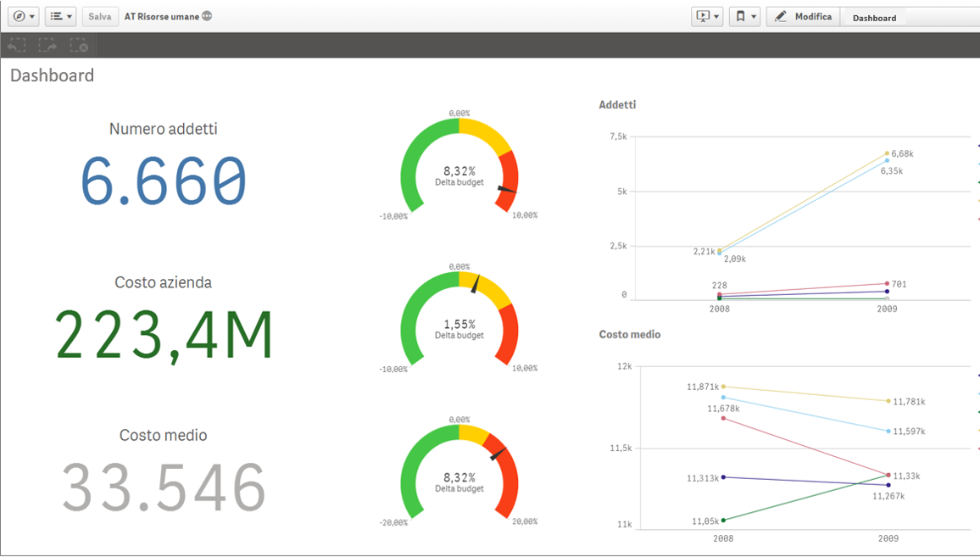
Task: Click the 11,267k data label
Action: coord(888,496)
